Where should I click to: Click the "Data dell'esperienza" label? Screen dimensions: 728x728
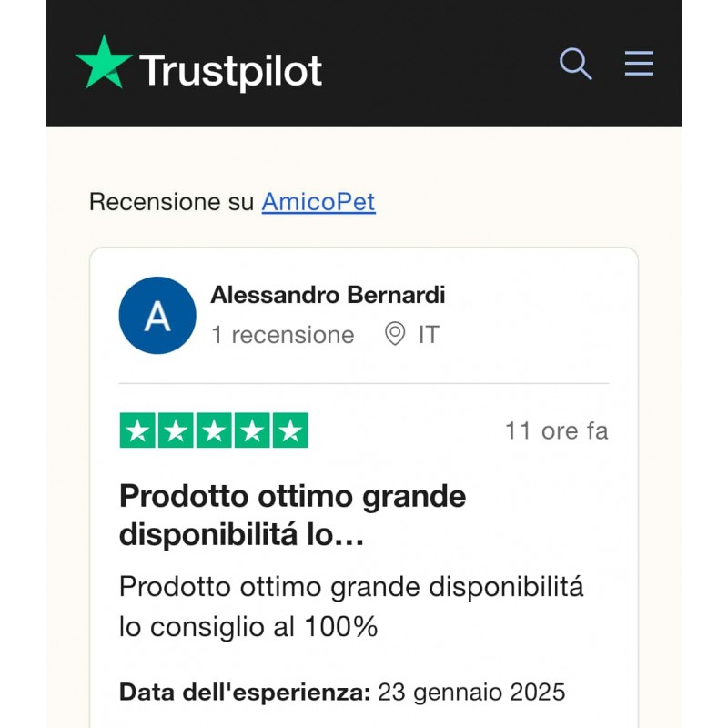[x=244, y=693]
